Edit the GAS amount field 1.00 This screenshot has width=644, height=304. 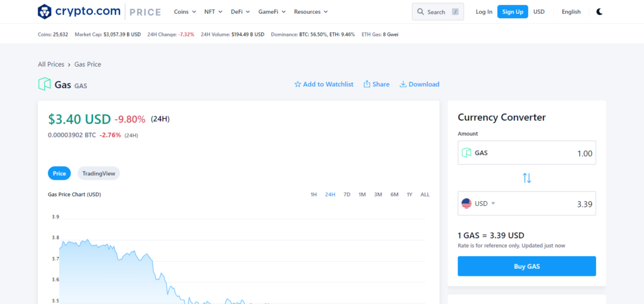(x=527, y=153)
